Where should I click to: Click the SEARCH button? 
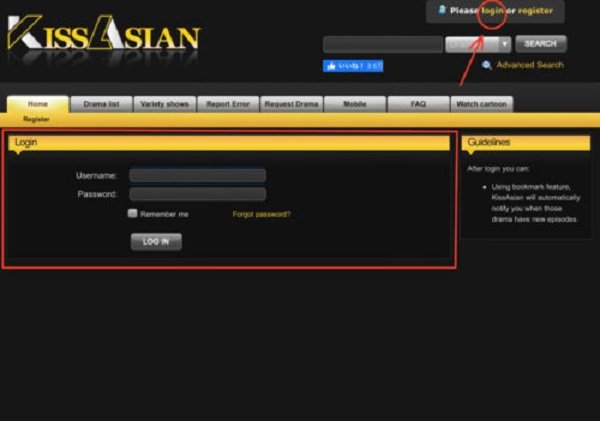[541, 44]
